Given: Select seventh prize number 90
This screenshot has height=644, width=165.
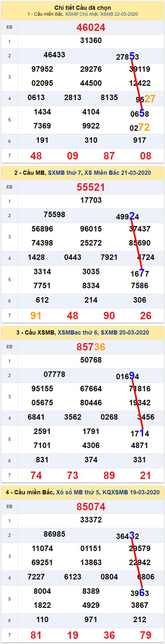Looking at the screenshot, I should click(109, 316).
